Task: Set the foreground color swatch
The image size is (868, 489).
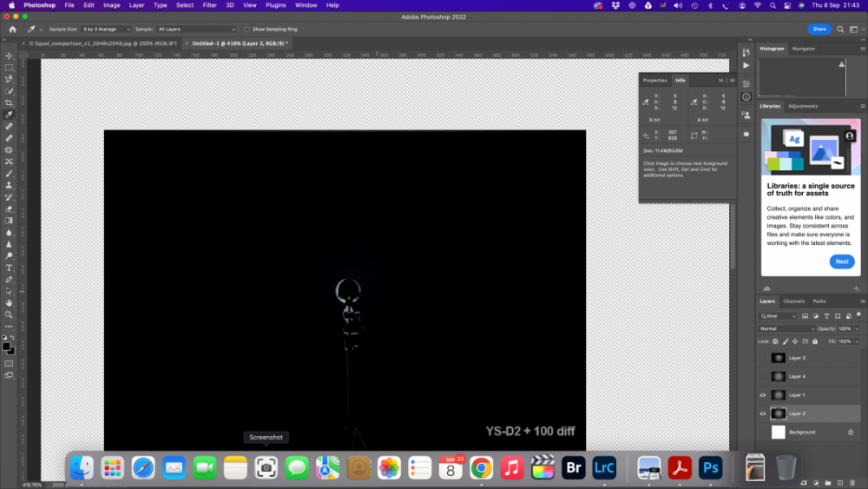Action: tap(6, 347)
